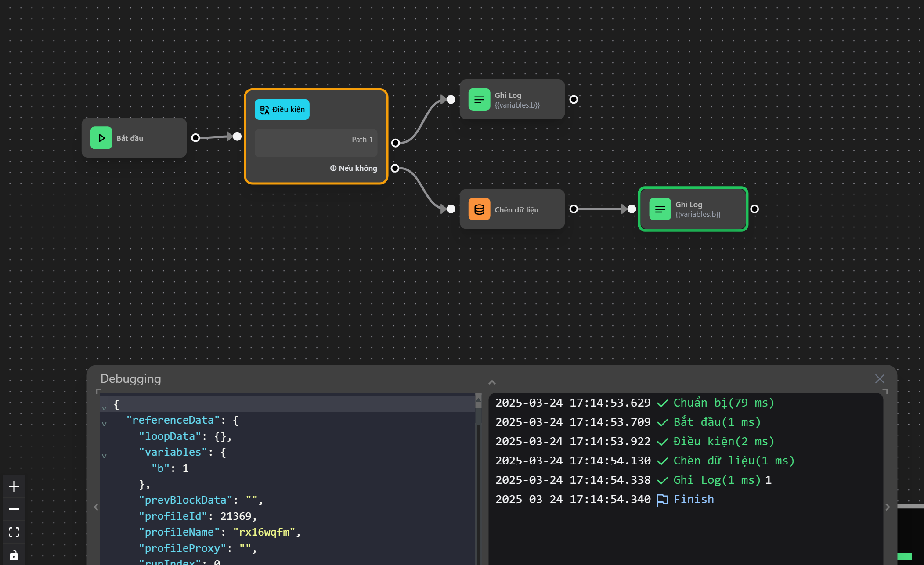Click the output connector dot of Path 1

click(395, 143)
